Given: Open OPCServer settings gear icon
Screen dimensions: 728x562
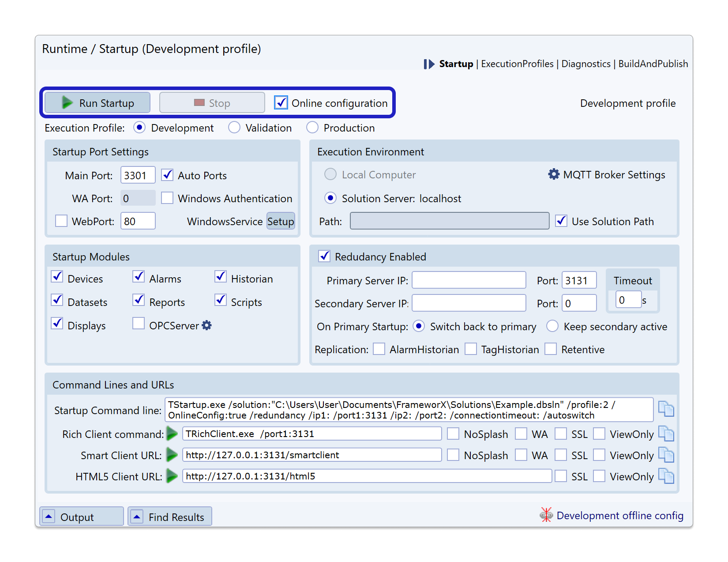Looking at the screenshot, I should tap(206, 325).
